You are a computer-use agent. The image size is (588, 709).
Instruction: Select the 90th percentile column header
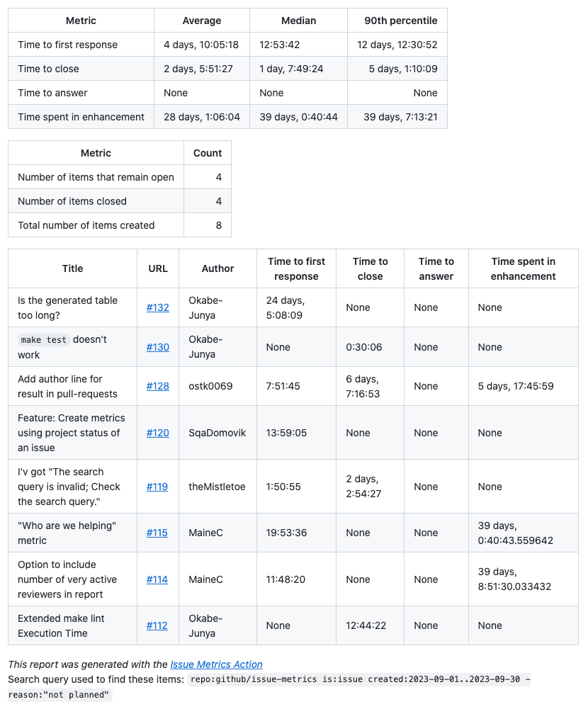click(x=400, y=20)
